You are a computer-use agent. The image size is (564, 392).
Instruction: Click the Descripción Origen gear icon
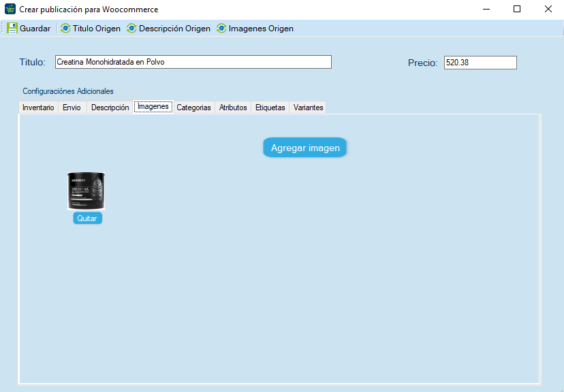[131, 29]
